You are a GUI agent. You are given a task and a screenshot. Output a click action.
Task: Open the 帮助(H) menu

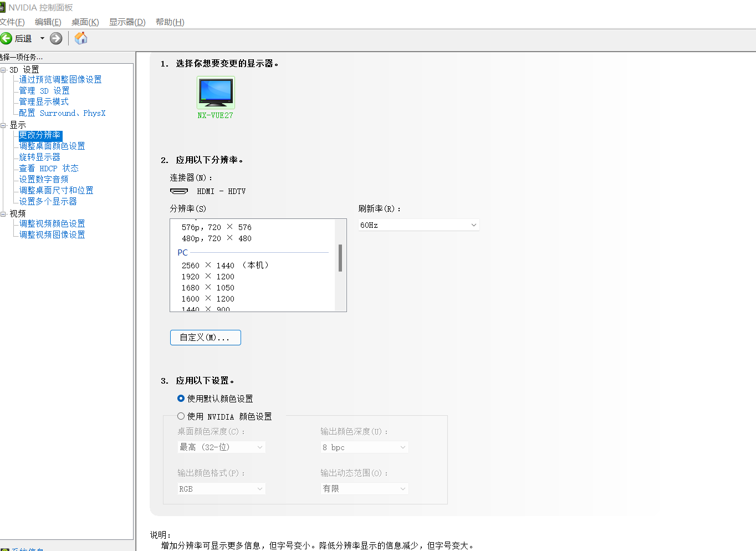pos(170,22)
